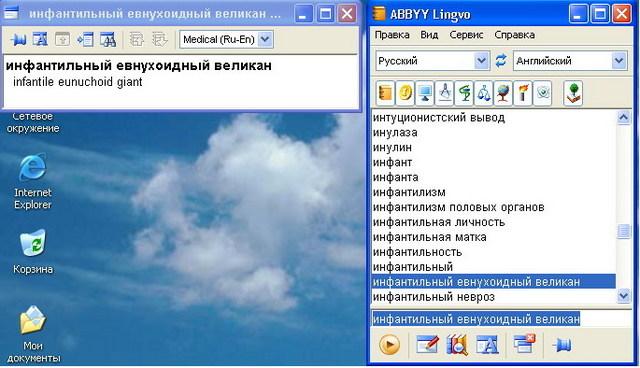Open the Правка menu
Viewport: 640px width, 368px height.
point(392,35)
